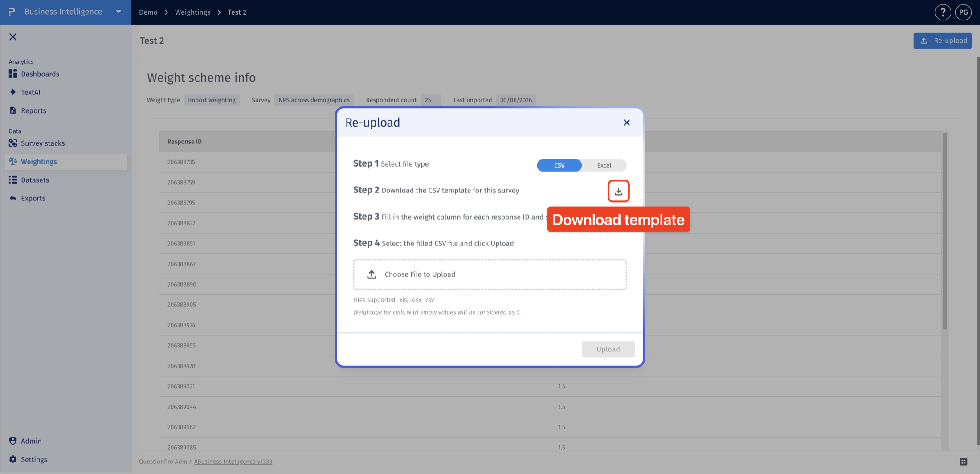Click the Re-upload button at top right
The height and width of the screenshot is (474, 980).
[x=942, y=41]
